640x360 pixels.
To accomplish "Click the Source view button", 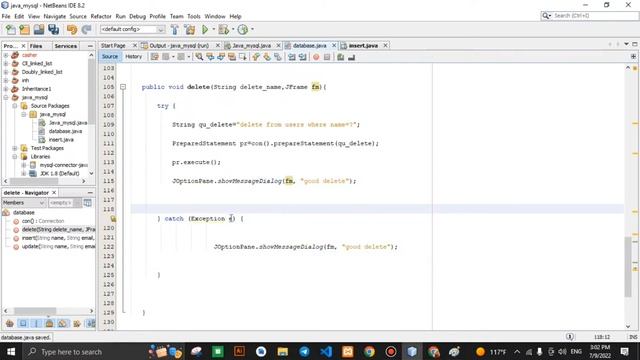I will coord(110,57).
